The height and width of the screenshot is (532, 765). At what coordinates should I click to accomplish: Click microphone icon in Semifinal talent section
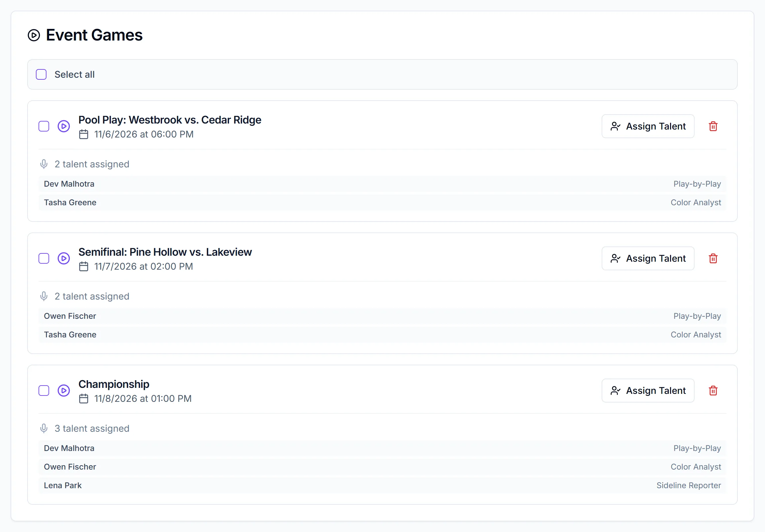click(43, 296)
